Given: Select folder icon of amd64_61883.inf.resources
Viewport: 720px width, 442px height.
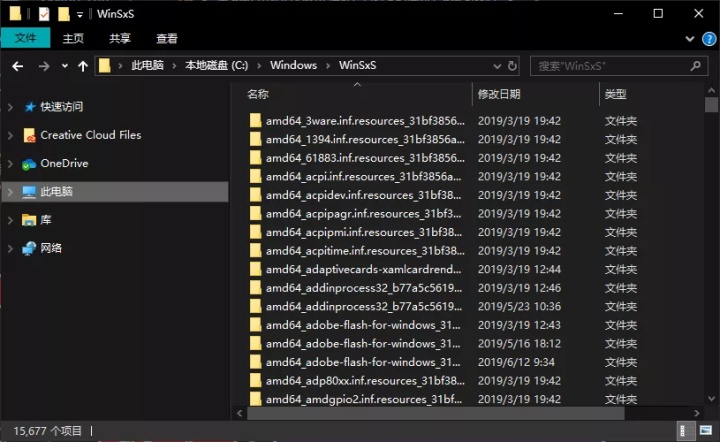Looking at the screenshot, I should point(255,158).
